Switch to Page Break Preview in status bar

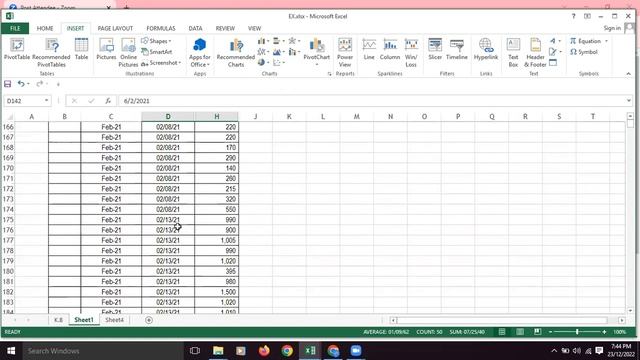click(538, 332)
